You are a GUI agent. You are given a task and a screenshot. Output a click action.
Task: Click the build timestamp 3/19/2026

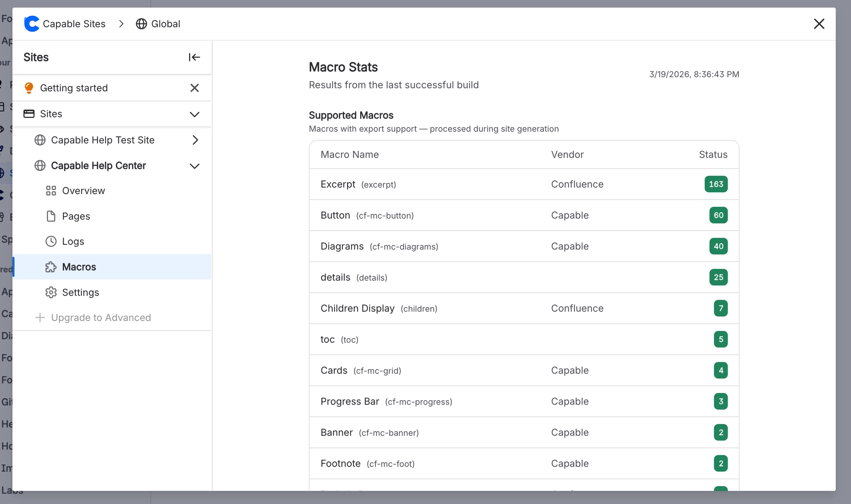(694, 74)
